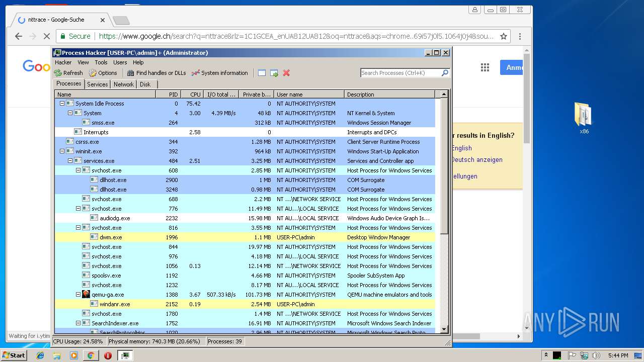Click the red X kill window icon
644x362 pixels.
click(286, 73)
